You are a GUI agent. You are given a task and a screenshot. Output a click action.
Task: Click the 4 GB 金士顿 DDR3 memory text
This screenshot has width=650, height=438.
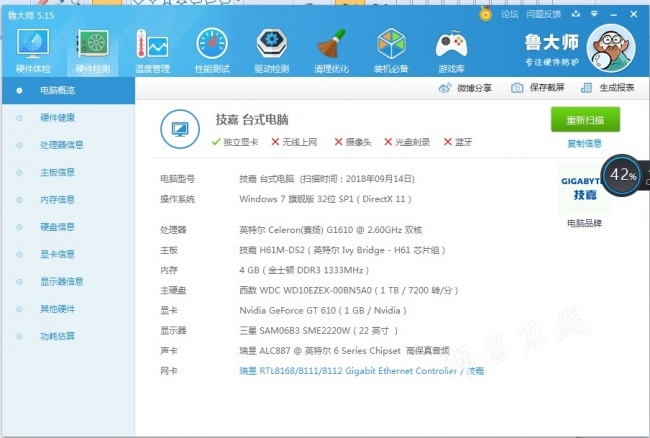point(304,270)
